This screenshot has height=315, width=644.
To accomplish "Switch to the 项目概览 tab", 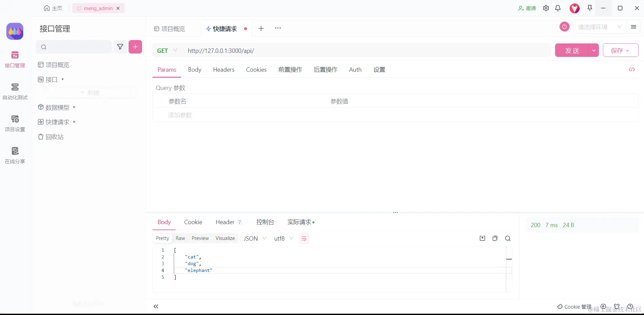I will pos(170,29).
